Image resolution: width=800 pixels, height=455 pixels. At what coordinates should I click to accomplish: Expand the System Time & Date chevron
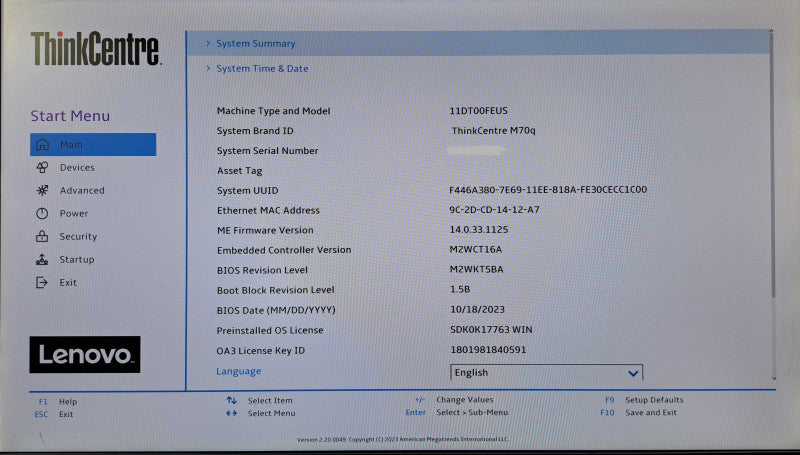[208, 68]
